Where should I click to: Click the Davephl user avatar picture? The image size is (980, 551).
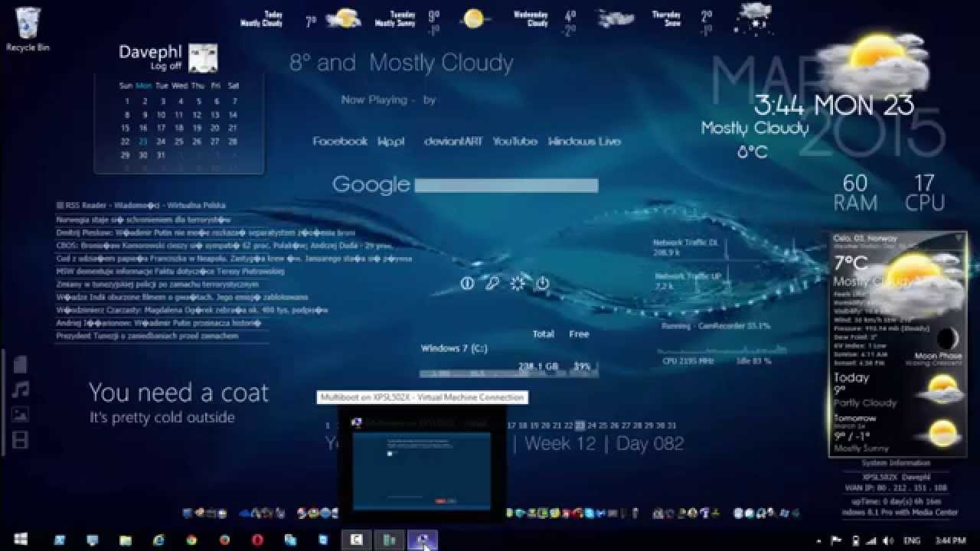pyautogui.click(x=203, y=57)
